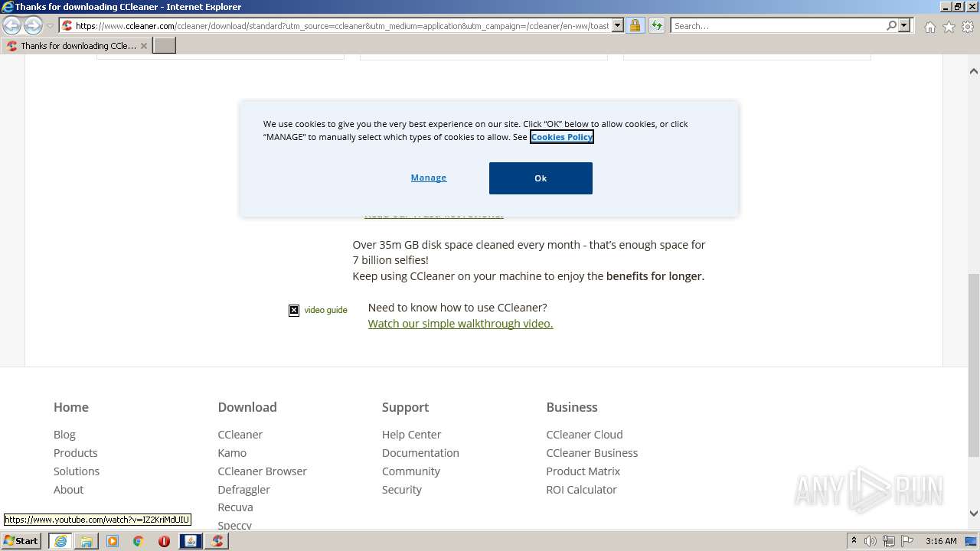Click the Download footer heading
This screenshot has height=551, width=980.
pyautogui.click(x=247, y=407)
